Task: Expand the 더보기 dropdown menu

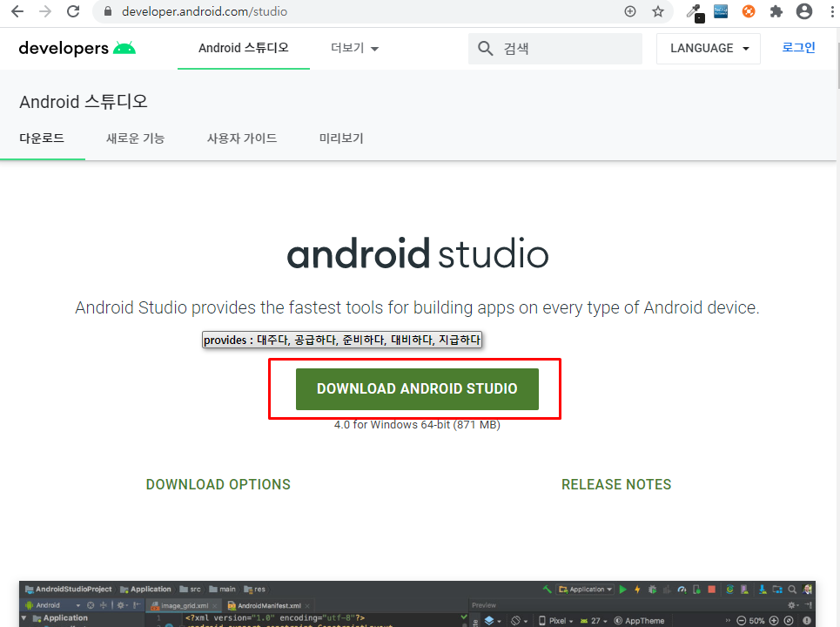Action: click(354, 48)
